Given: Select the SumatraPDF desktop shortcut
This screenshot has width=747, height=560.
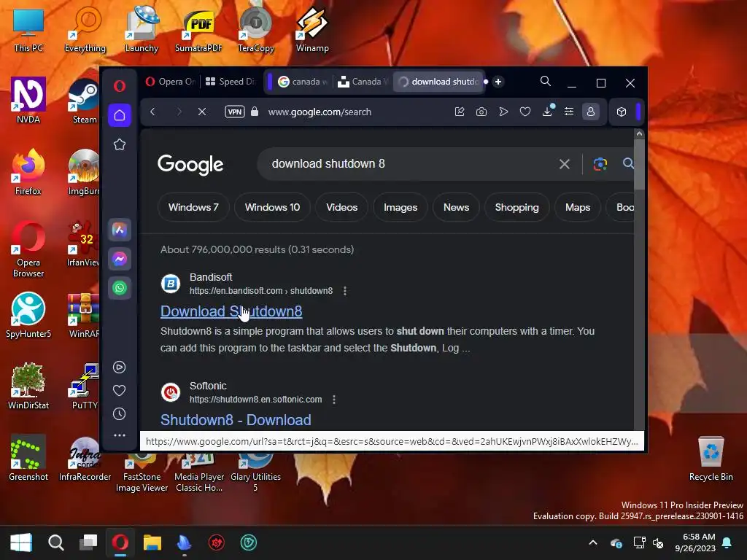Looking at the screenshot, I should [x=198, y=31].
